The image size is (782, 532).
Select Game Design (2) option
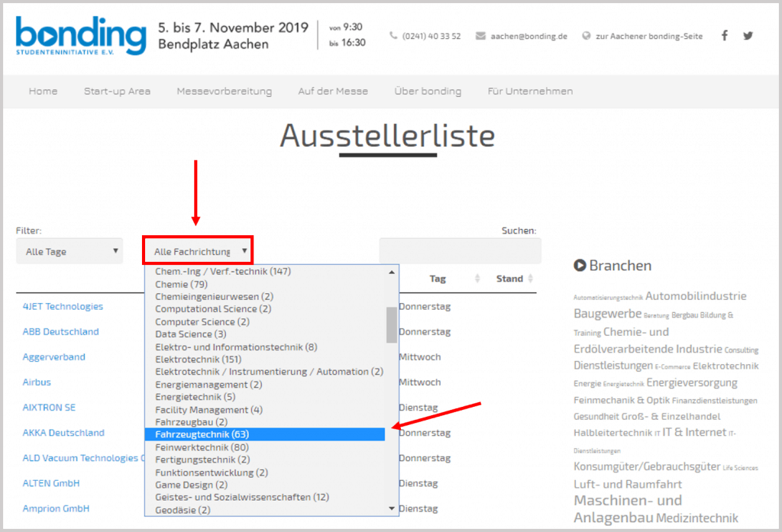click(x=191, y=485)
